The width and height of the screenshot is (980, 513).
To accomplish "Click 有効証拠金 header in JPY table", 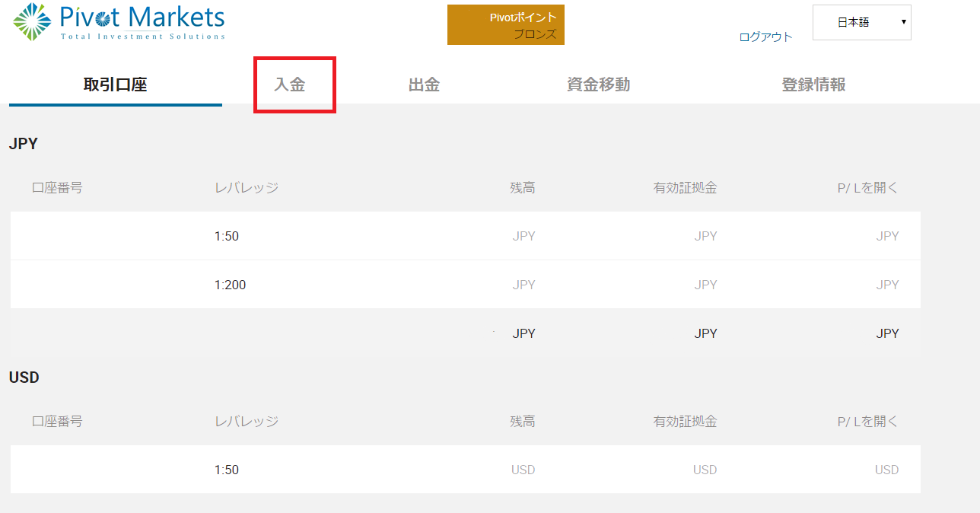I will pos(685,187).
